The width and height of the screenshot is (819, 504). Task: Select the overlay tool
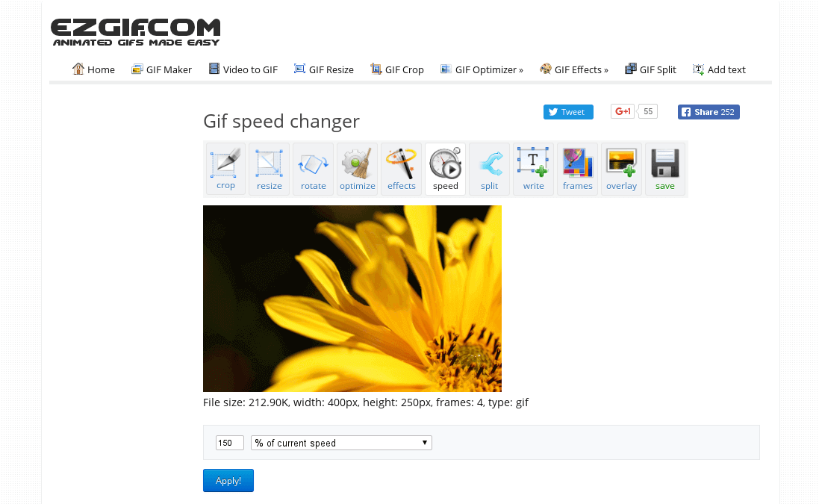point(621,168)
